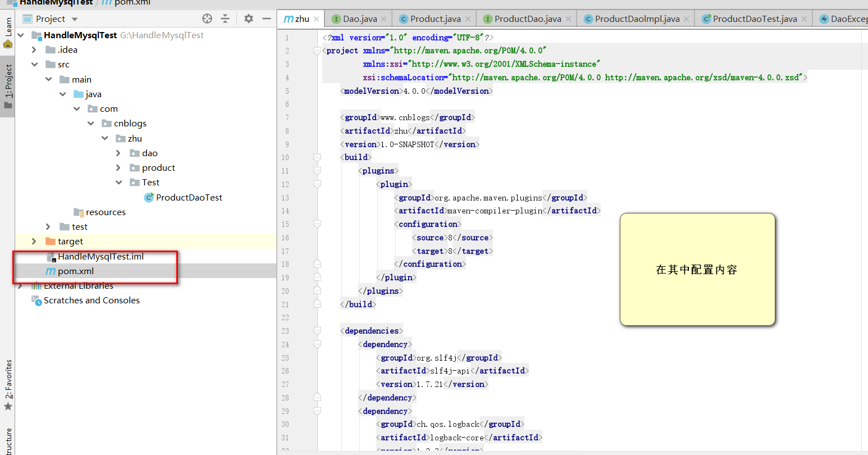Screen dimensions: 868x455
Task: Collapse the main folder
Action: (49, 79)
